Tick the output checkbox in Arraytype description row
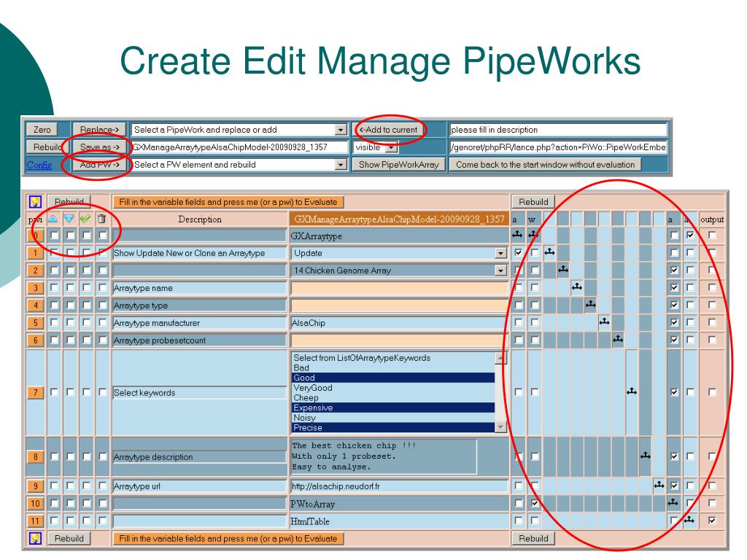Image resolution: width=747 pixels, height=560 pixels. pos(712,456)
